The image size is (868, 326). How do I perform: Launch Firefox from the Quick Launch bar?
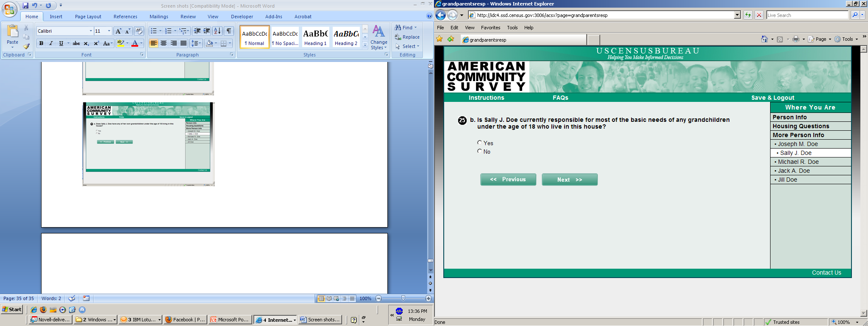(43, 309)
